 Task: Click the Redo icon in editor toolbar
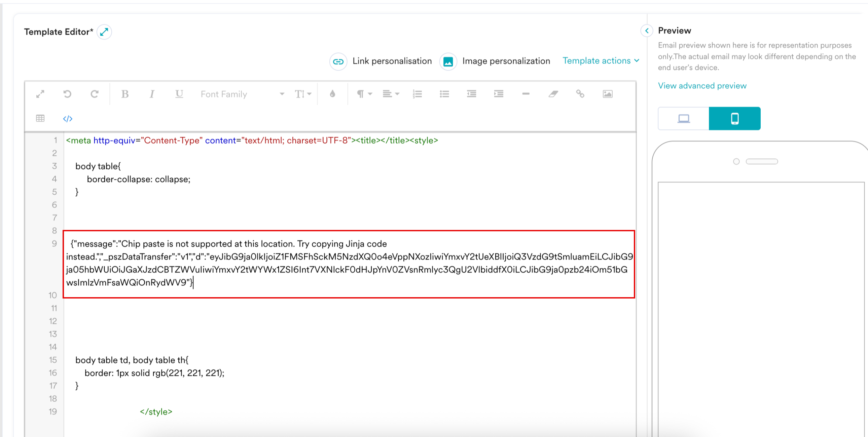click(x=94, y=94)
